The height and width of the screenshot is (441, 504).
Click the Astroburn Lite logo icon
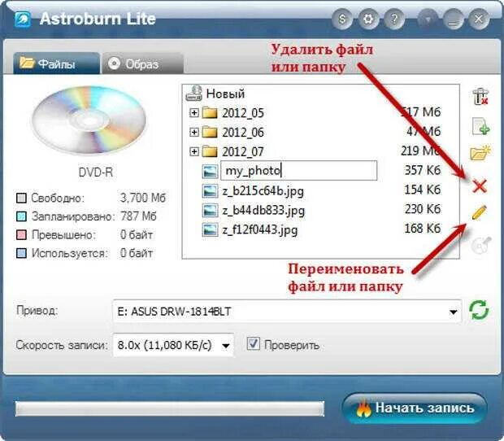[23, 20]
